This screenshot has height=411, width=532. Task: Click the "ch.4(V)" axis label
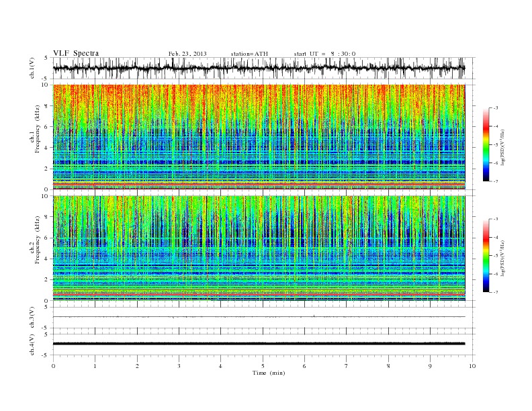point(32,345)
